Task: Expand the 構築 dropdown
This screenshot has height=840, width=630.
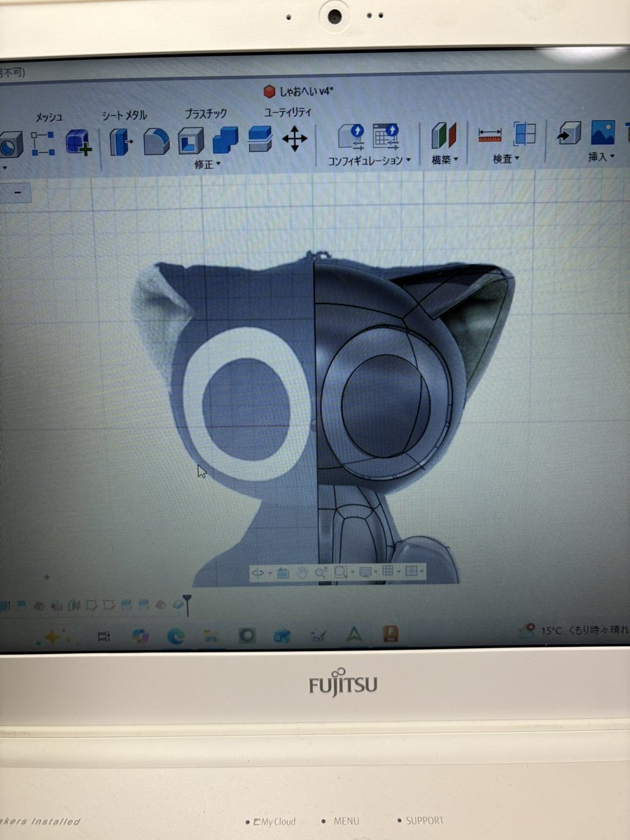Action: click(x=444, y=160)
